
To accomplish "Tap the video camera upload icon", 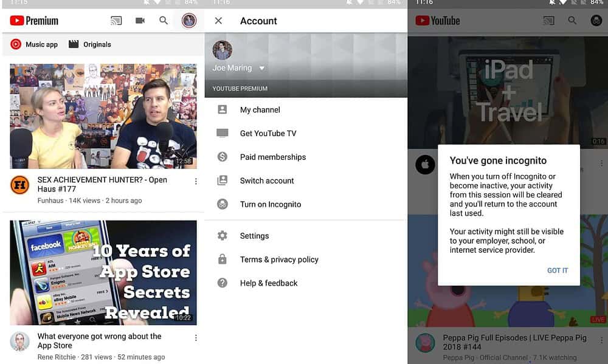I will coord(140,21).
